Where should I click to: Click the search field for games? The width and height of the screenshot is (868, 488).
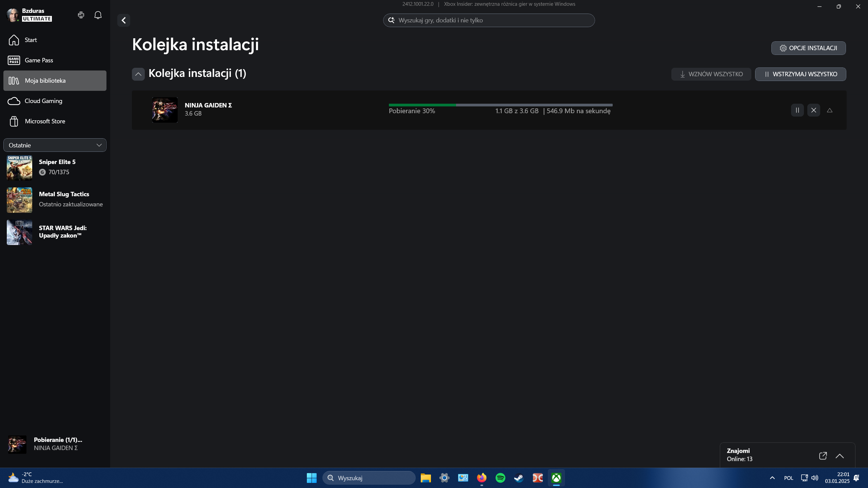pyautogui.click(x=489, y=20)
